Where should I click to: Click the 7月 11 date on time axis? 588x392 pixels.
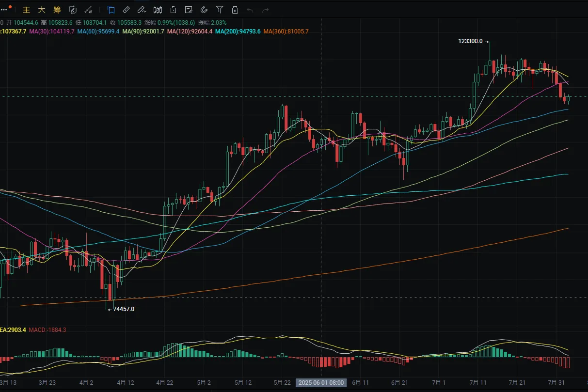478,383
